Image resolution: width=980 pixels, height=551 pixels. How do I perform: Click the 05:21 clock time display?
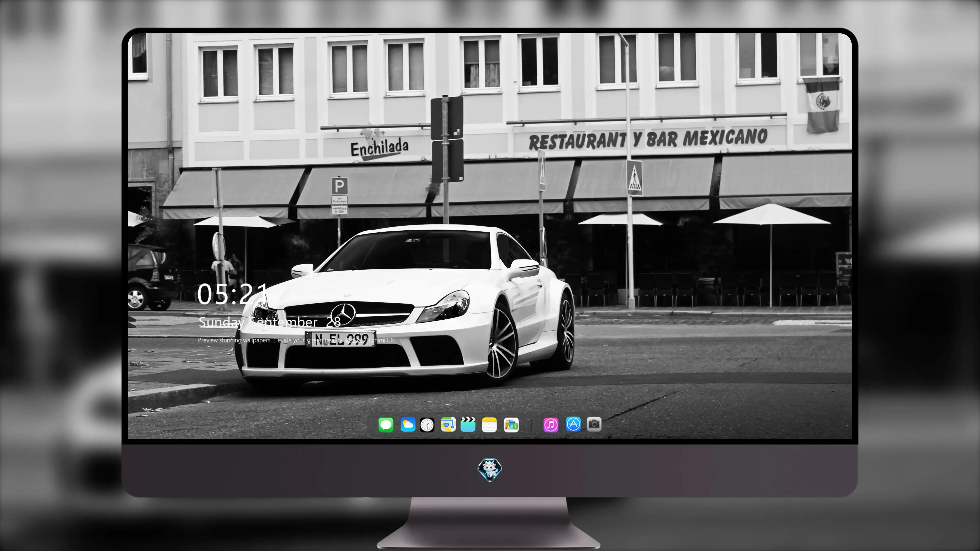tap(232, 294)
